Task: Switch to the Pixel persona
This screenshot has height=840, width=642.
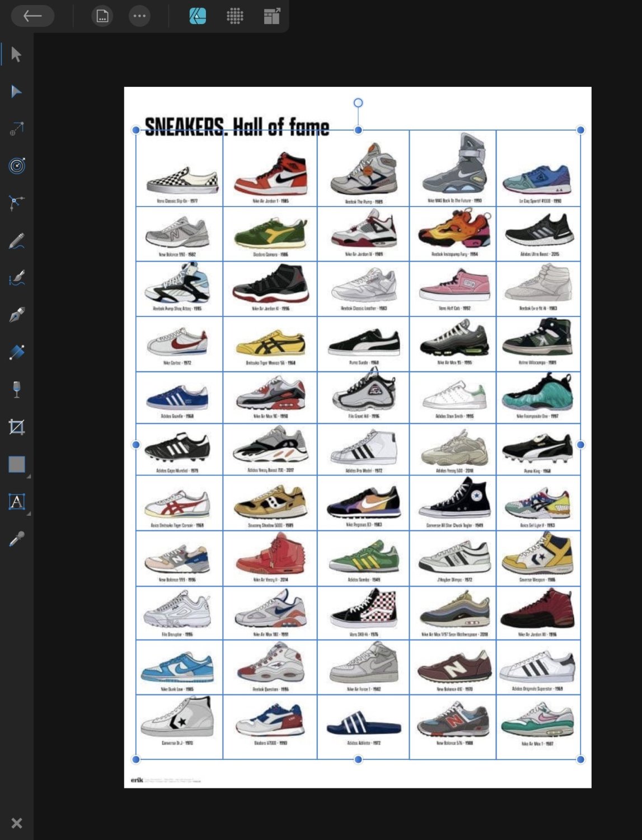Action: click(x=235, y=16)
